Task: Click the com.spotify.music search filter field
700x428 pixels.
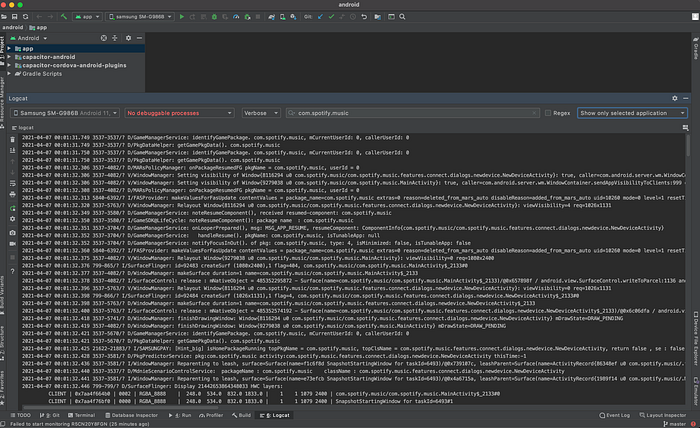Action: point(412,113)
